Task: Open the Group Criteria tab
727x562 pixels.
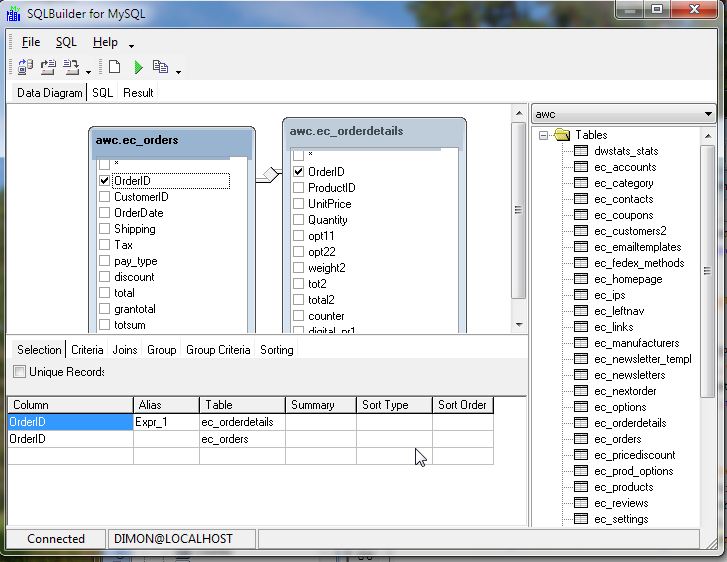Action: tap(218, 350)
